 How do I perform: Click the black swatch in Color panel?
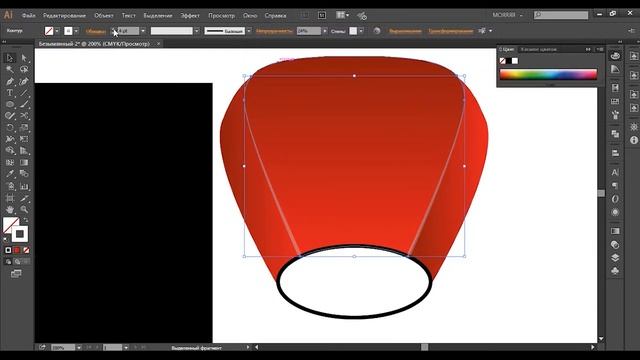tap(509, 61)
